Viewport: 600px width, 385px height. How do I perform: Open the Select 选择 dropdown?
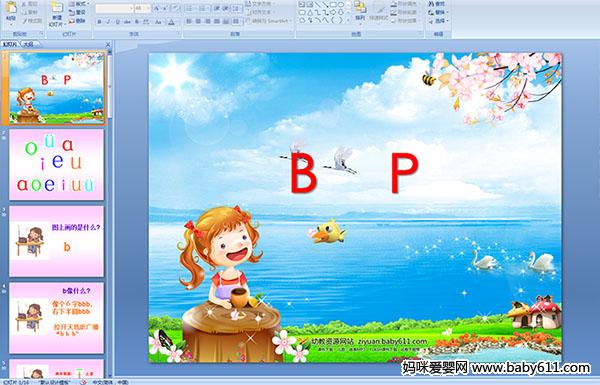pyautogui.click(x=439, y=21)
